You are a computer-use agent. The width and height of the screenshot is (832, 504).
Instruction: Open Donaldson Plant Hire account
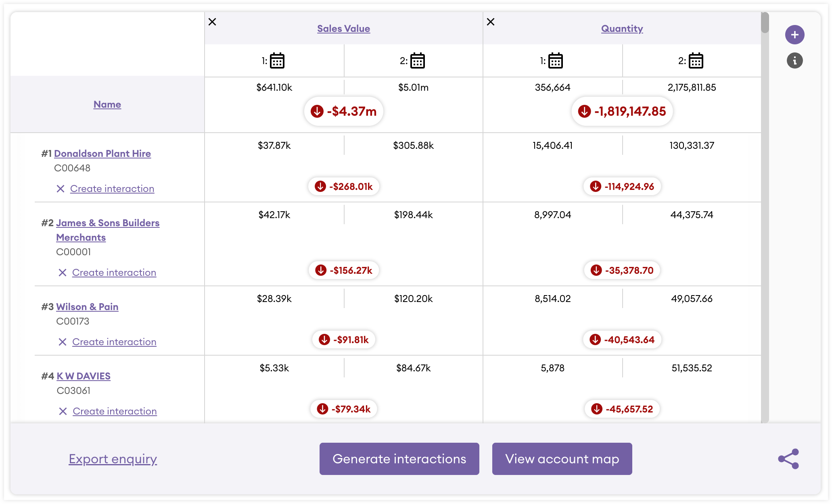tap(102, 154)
